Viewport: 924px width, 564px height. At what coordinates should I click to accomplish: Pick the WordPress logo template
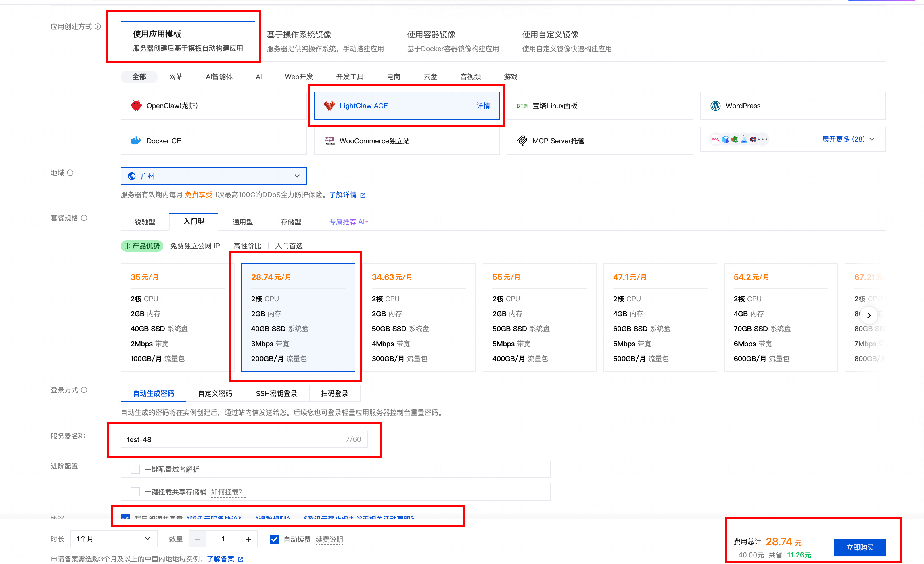[715, 106]
